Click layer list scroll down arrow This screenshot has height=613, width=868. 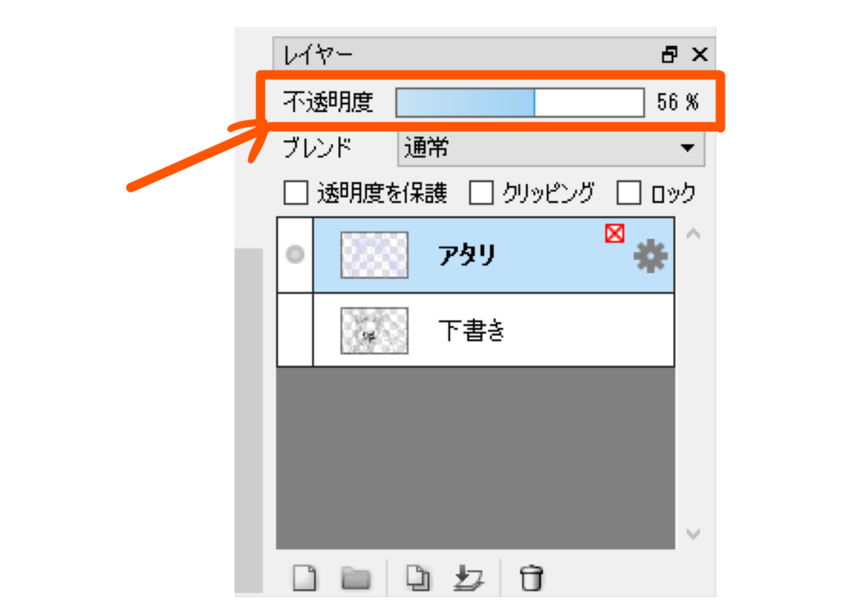click(693, 533)
